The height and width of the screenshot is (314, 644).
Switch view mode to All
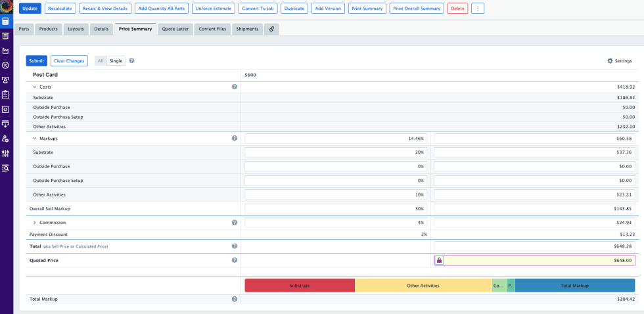[101, 60]
